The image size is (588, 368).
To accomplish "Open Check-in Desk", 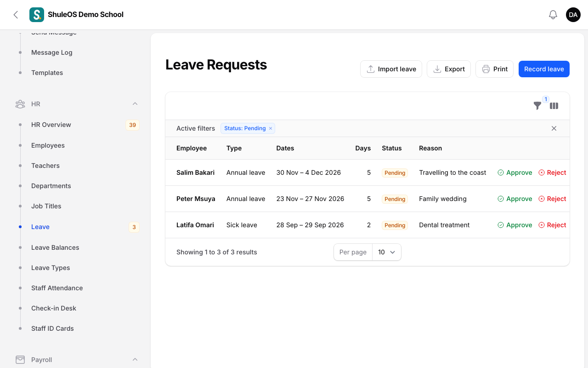I will (x=54, y=308).
